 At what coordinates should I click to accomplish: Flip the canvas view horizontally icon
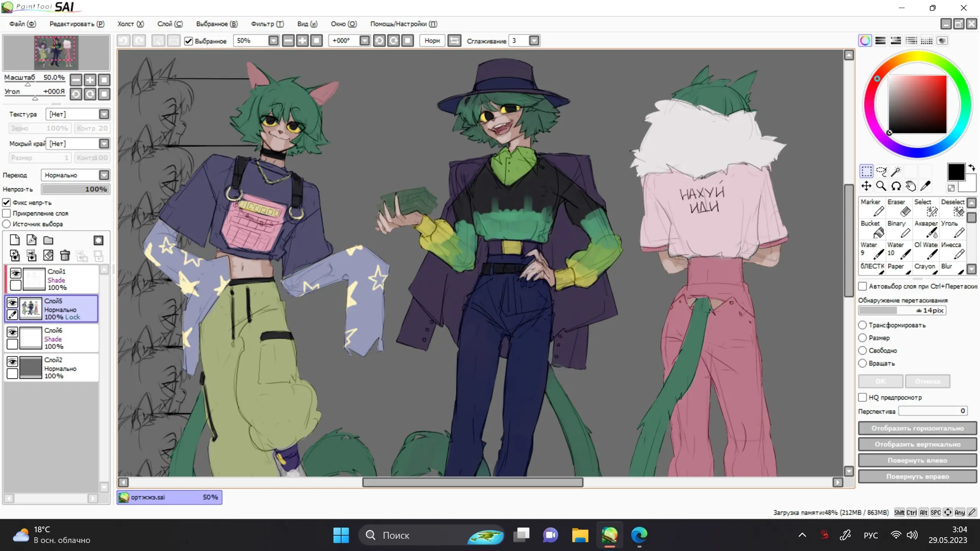[454, 41]
